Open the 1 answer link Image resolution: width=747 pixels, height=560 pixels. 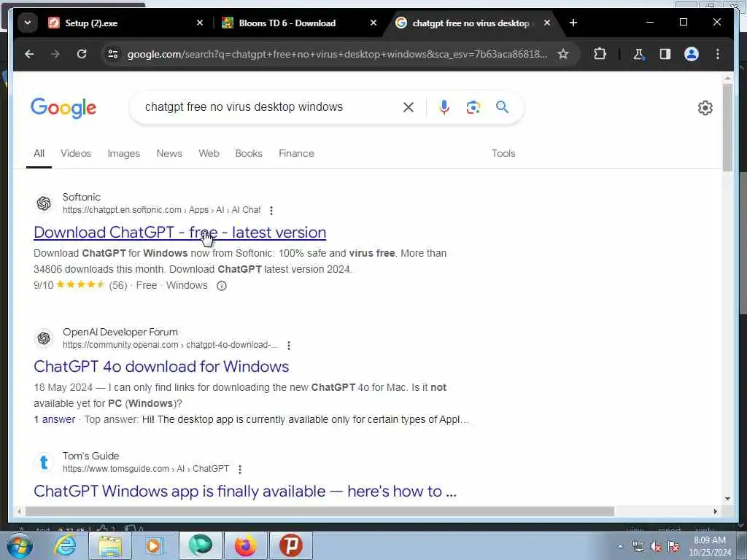54,419
